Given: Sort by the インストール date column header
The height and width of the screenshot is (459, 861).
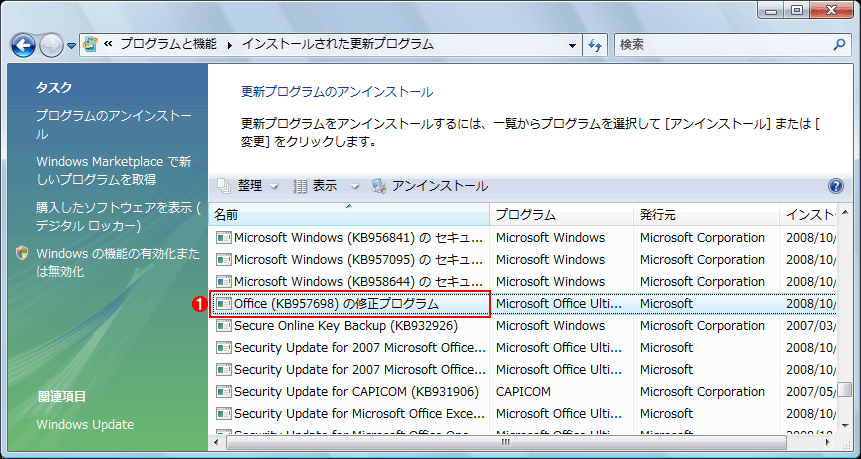Looking at the screenshot, I should pos(808,215).
